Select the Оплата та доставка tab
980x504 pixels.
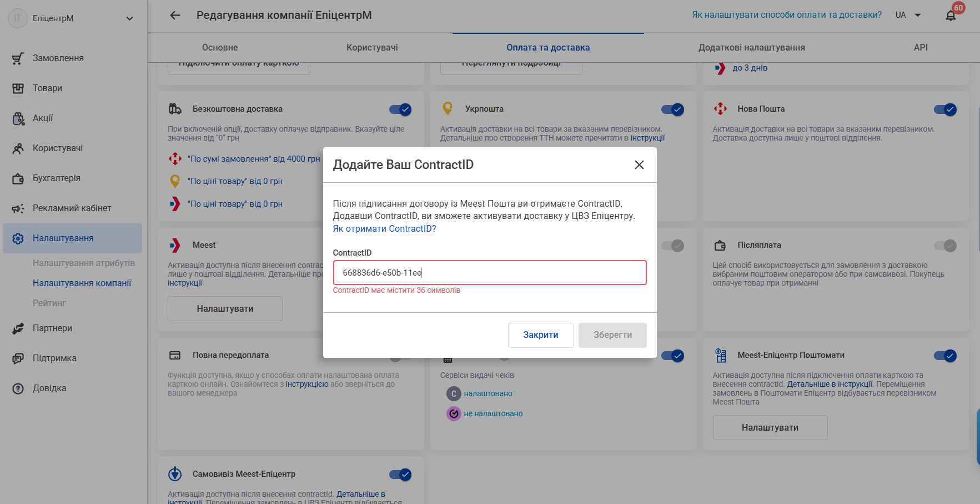tap(548, 48)
